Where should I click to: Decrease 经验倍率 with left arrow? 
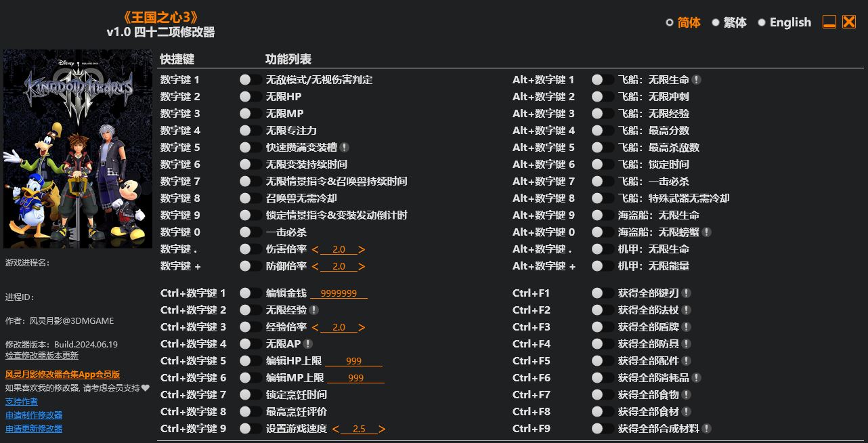coord(316,328)
